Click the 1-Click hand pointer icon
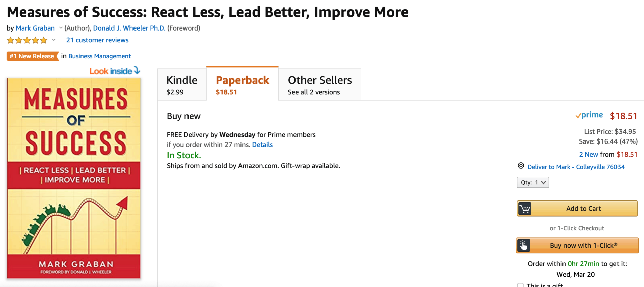The width and height of the screenshot is (644, 287). click(524, 245)
